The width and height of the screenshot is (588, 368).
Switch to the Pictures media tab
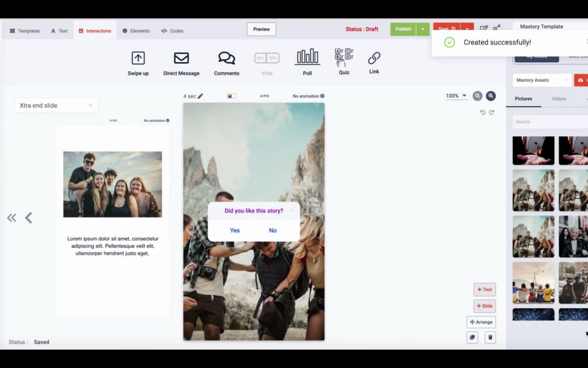click(x=524, y=99)
